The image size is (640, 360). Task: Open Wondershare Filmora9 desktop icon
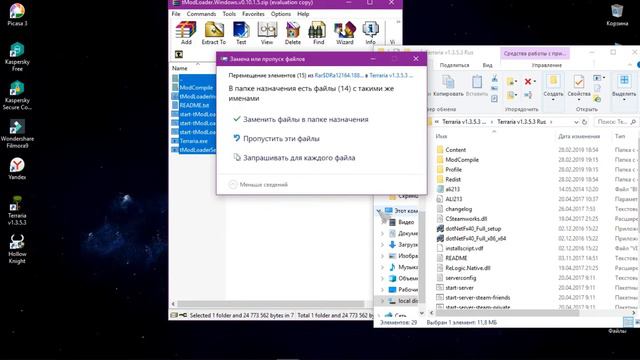coord(17,134)
